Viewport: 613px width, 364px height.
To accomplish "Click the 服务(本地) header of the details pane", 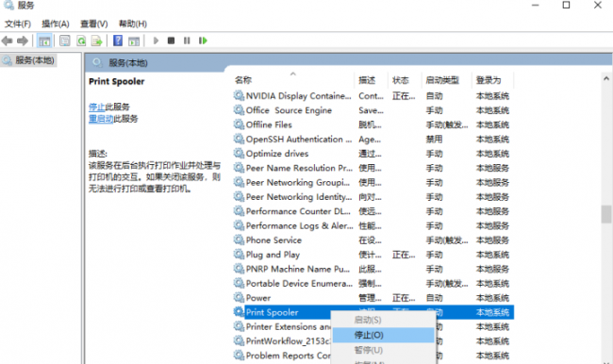I will click(128, 63).
